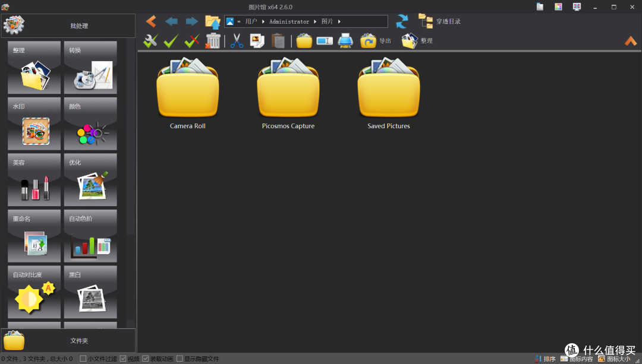This screenshot has width=642, height=364.
Task: Open the title bar menu icon
Action: pyautogui.click(x=540, y=7)
